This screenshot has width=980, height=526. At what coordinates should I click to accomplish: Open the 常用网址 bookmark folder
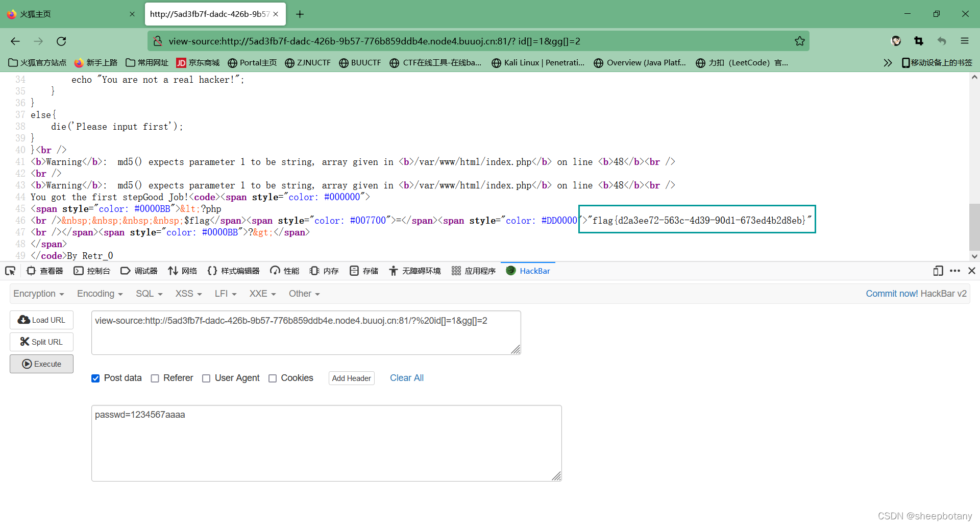point(147,63)
